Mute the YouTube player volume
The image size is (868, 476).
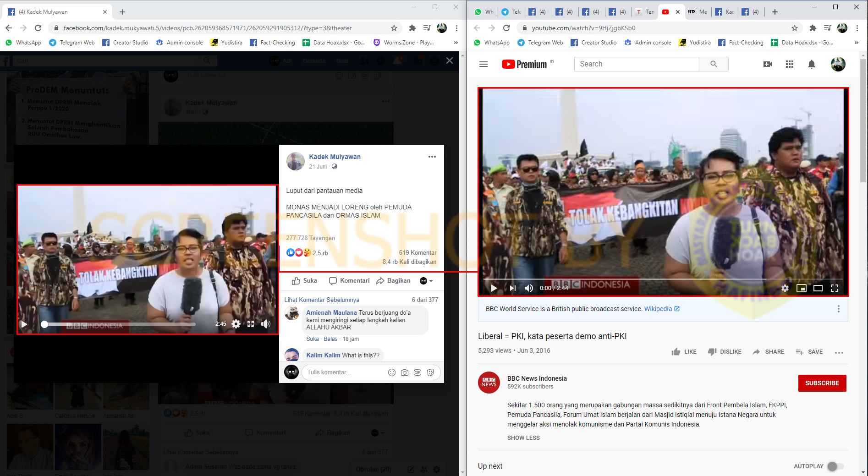pos(529,288)
